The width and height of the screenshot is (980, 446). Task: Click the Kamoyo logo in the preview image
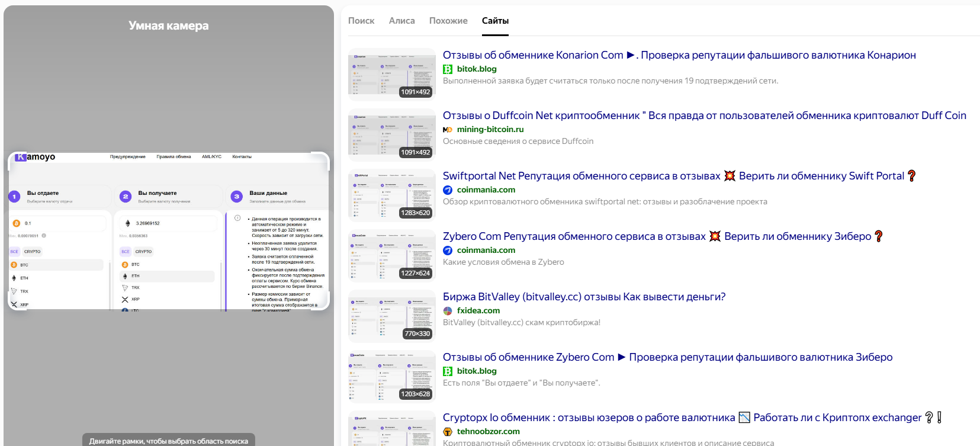click(35, 157)
